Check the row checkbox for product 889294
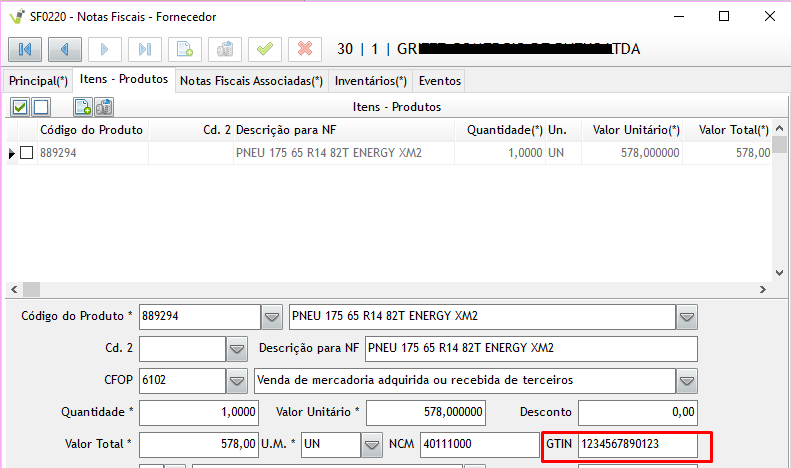This screenshot has width=791, height=468. pyautogui.click(x=27, y=153)
